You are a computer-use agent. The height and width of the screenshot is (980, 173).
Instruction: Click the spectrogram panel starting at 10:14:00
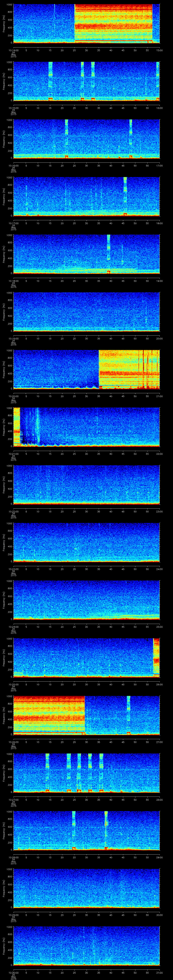tap(87, 24)
